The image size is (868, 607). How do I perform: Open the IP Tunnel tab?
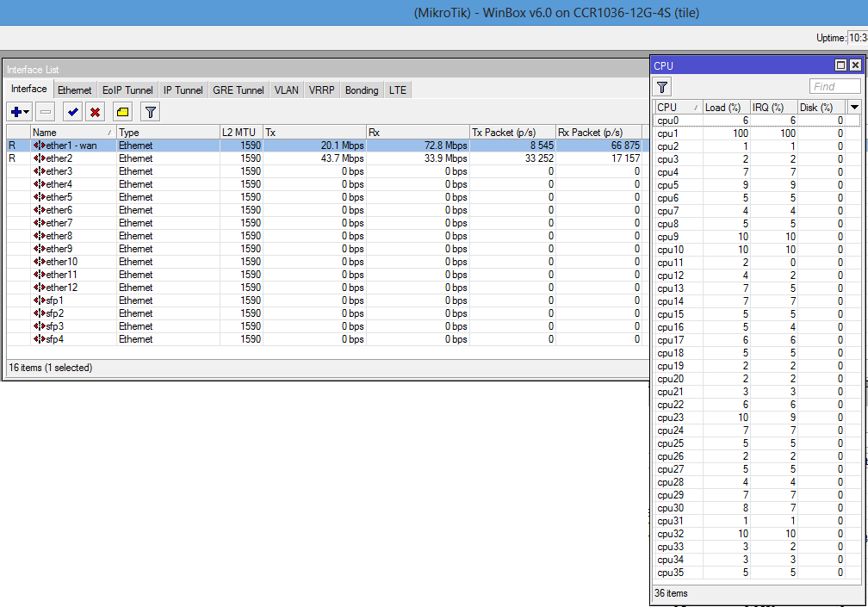(183, 90)
